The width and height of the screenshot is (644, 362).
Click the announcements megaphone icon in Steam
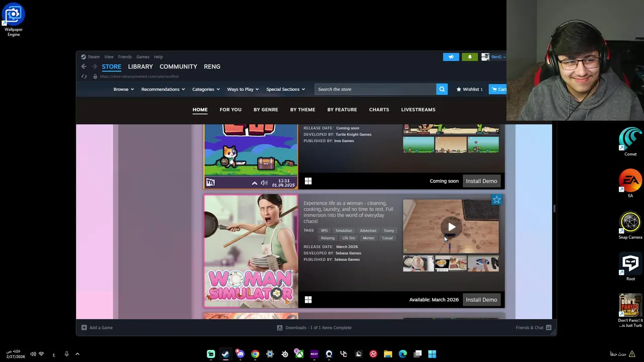tap(451, 57)
